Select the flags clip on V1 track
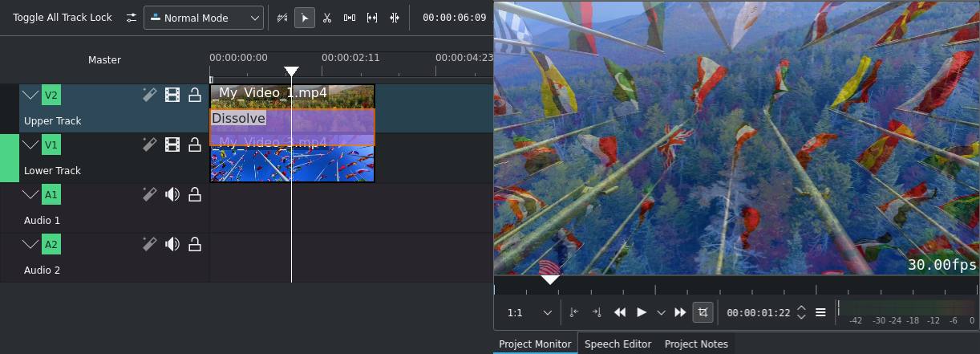Image resolution: width=980 pixels, height=354 pixels. coord(292,164)
